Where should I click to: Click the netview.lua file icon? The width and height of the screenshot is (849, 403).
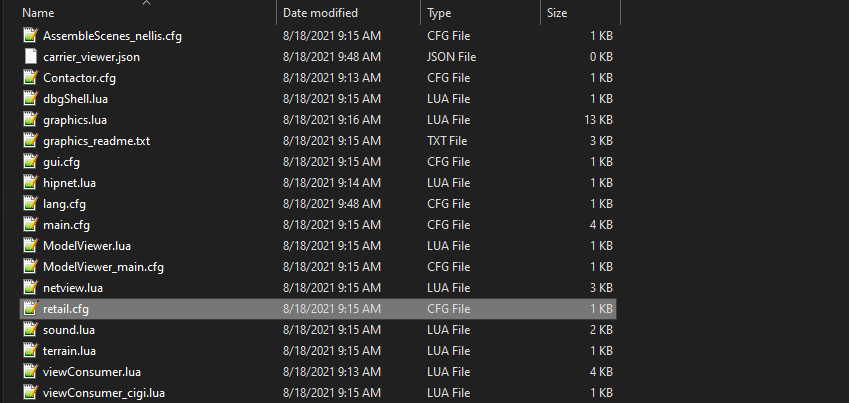[30, 287]
